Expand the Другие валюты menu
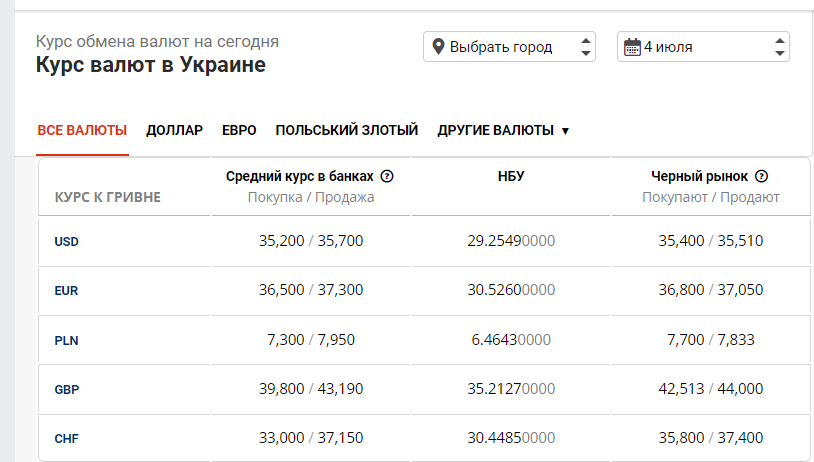Viewport: 814px width, 462px height. [503, 130]
